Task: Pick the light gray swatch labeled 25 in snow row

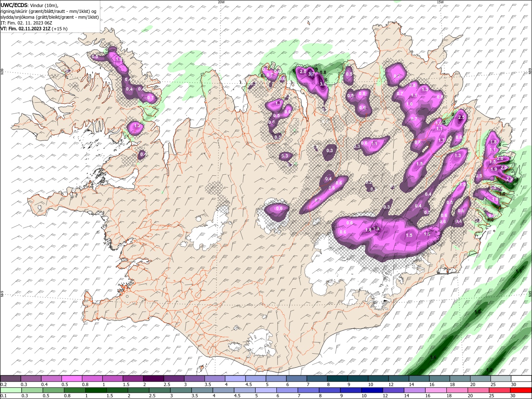Action: (500, 379)
